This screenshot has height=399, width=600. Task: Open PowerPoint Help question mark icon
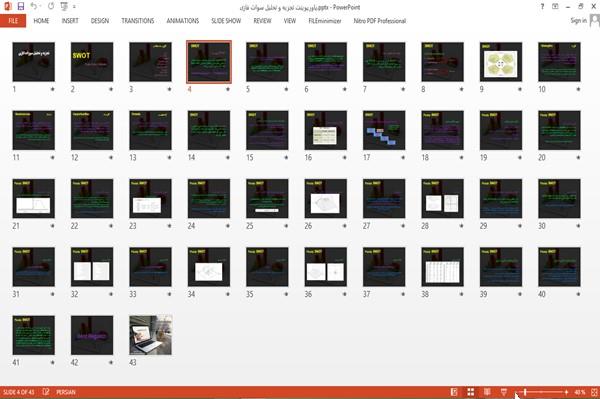pos(542,7)
